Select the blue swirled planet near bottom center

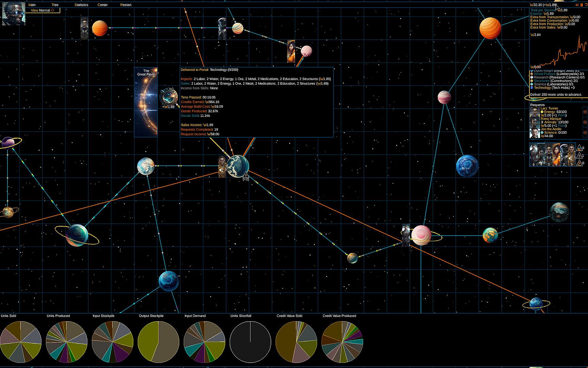click(x=168, y=281)
